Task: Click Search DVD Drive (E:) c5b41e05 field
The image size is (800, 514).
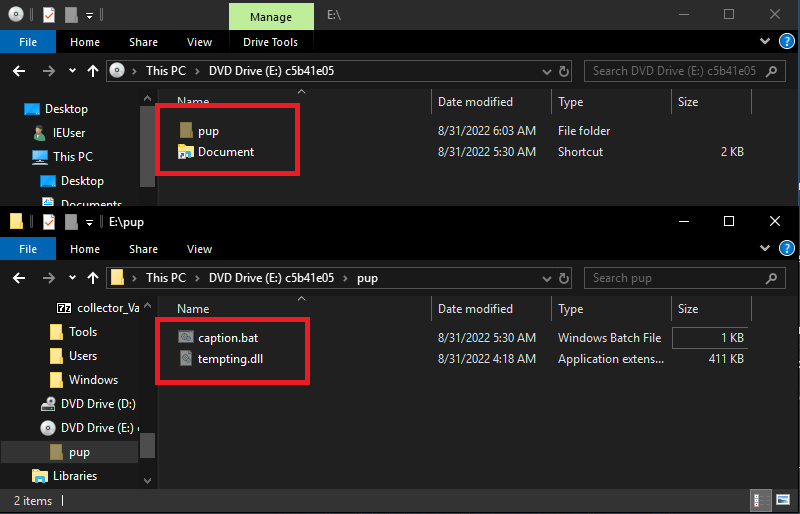Action: [x=684, y=71]
